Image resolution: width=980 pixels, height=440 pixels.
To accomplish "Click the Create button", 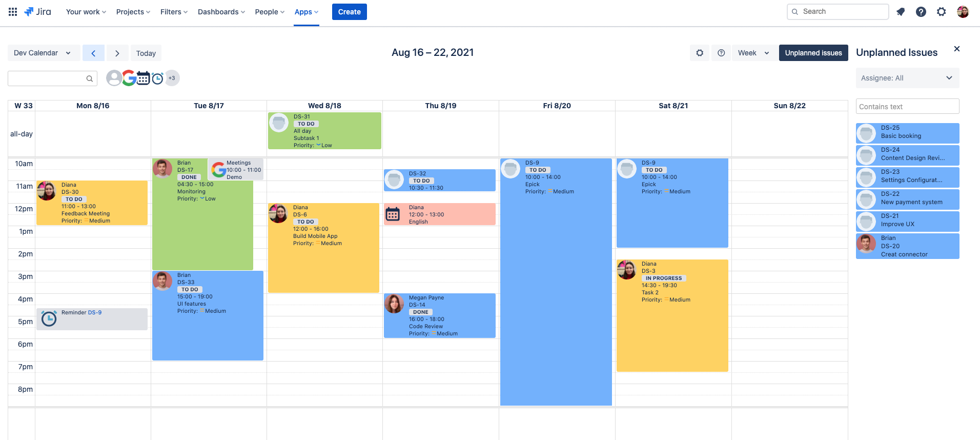I will [349, 12].
